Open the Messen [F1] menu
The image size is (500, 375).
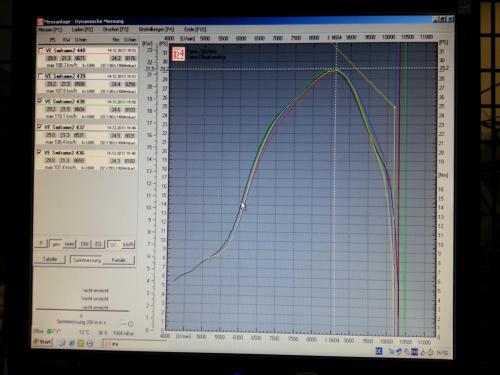coord(50,30)
